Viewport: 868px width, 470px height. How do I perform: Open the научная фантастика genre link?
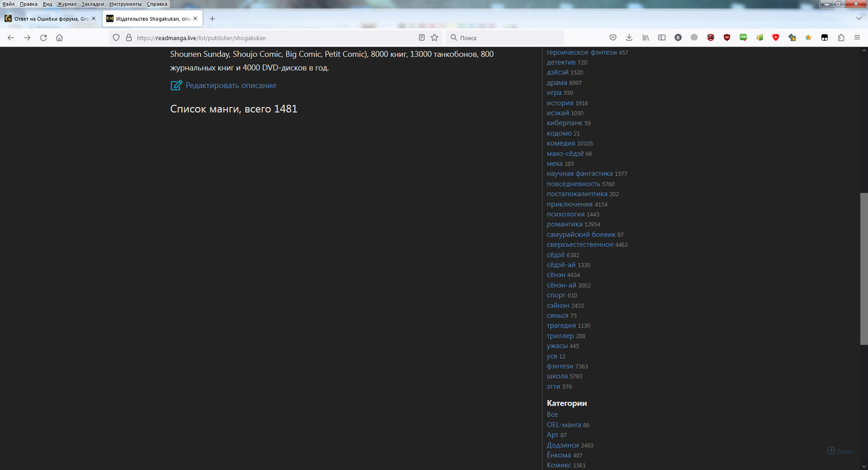pyautogui.click(x=580, y=174)
